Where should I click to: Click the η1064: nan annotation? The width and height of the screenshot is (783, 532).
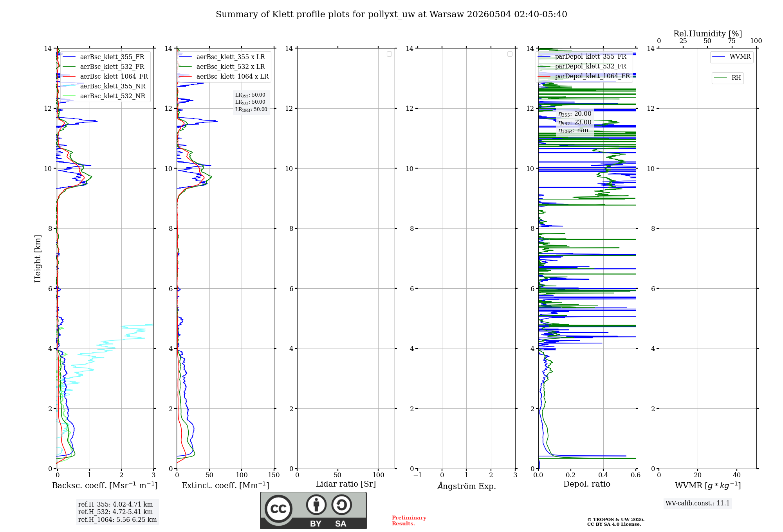point(573,131)
